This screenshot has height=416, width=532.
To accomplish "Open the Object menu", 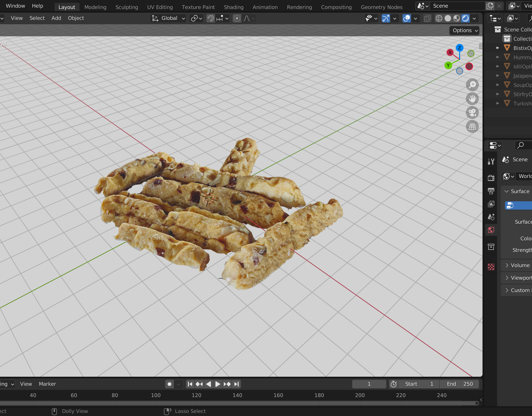I will pyautogui.click(x=76, y=18).
